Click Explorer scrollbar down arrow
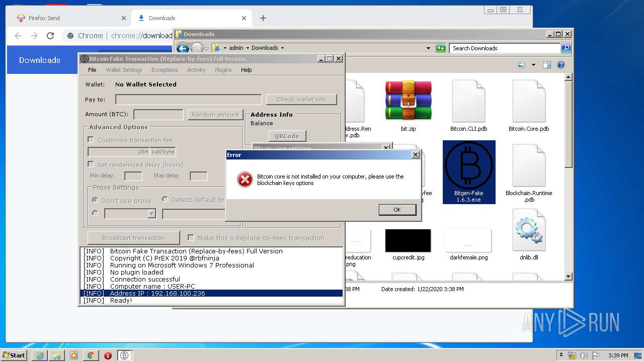 pos(568,277)
